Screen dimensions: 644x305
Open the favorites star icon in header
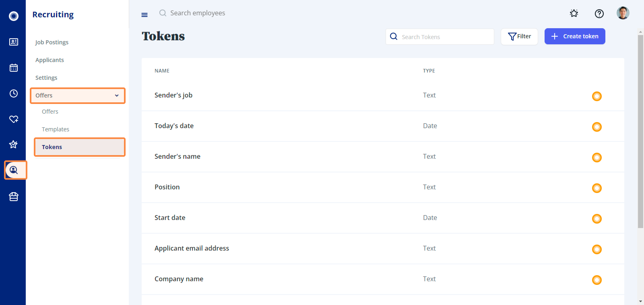tap(574, 13)
